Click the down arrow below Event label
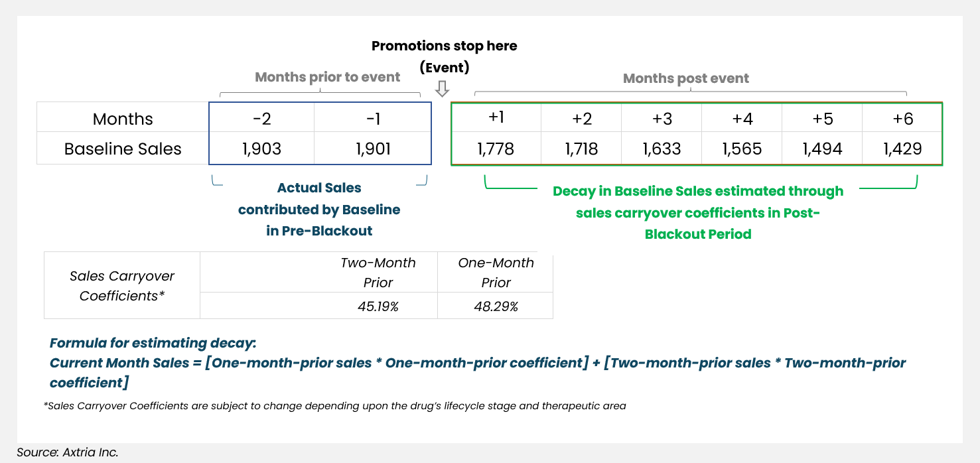This screenshot has height=463, width=980. [x=443, y=89]
